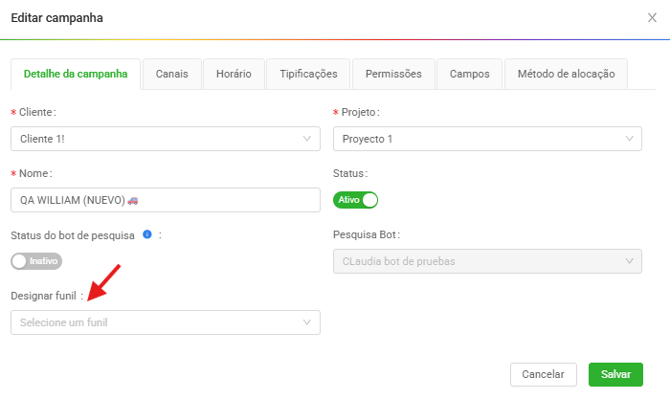This screenshot has height=399, width=670.
Task: Open the Cliente 1! dropdown
Action: pos(165,138)
